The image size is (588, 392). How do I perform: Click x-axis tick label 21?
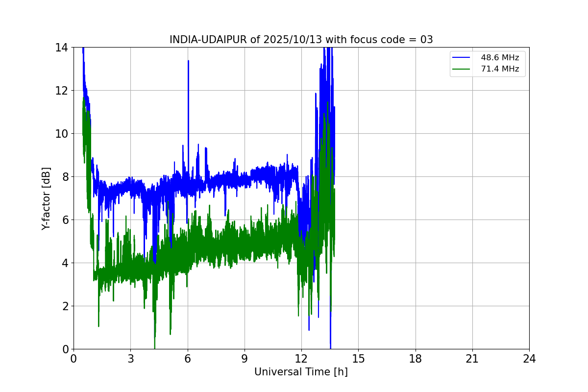[x=472, y=359]
